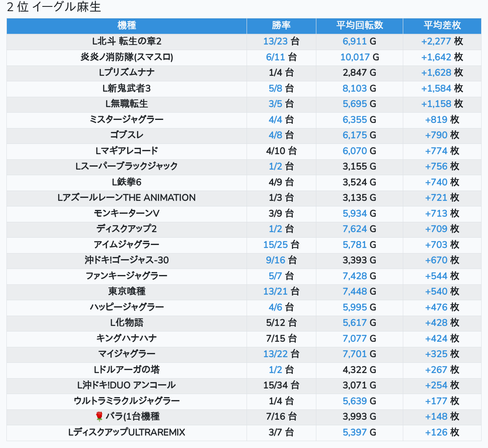Screen dimensions: 488x448
Task: Select the 炎炎ノ消防隊(スマスロ) row name
Action: [127, 57]
